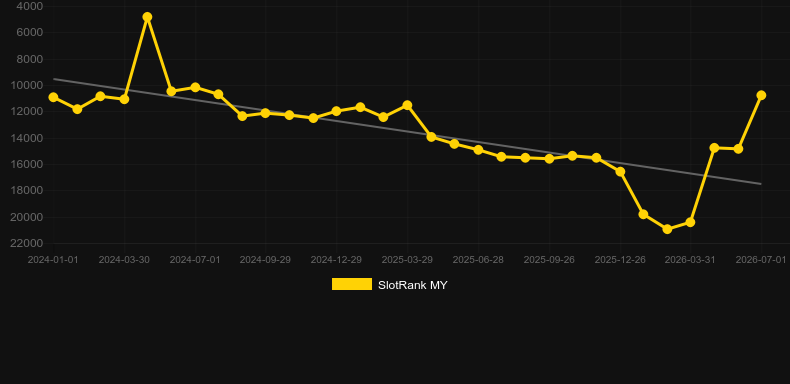Click the 2024-09-29 date label
This screenshot has width=790, height=384.
[x=265, y=260]
